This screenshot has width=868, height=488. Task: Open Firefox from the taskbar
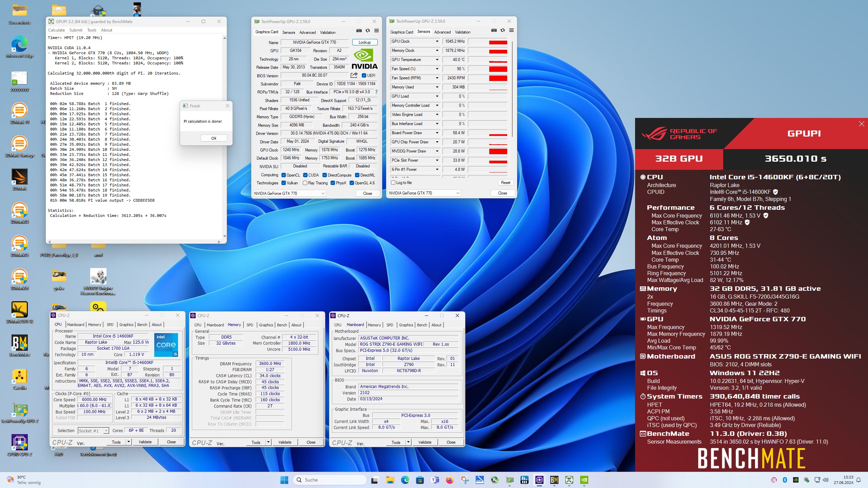point(450,480)
